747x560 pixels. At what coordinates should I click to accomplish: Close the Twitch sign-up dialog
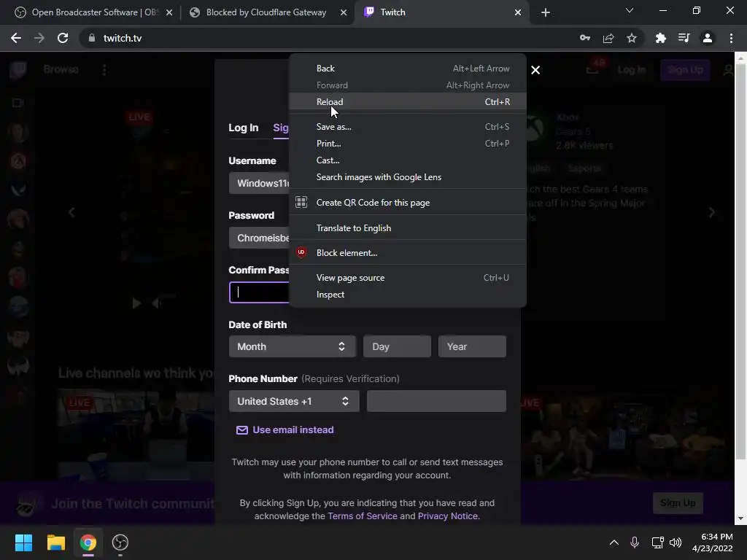pyautogui.click(x=535, y=70)
